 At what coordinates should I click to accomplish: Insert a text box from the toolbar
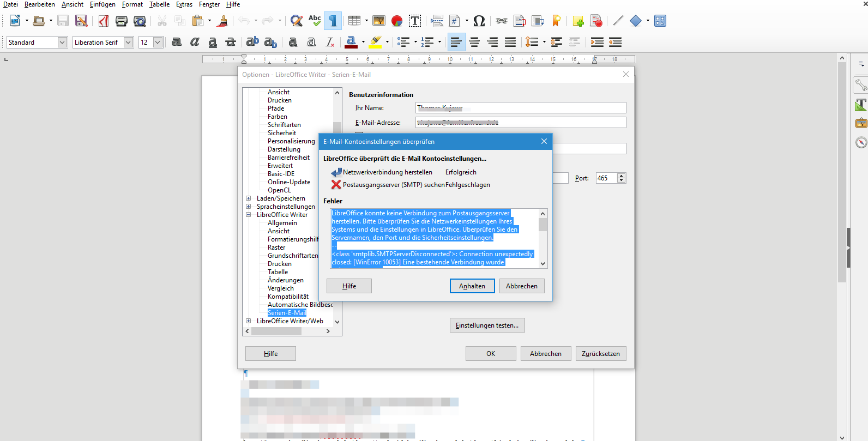(415, 21)
